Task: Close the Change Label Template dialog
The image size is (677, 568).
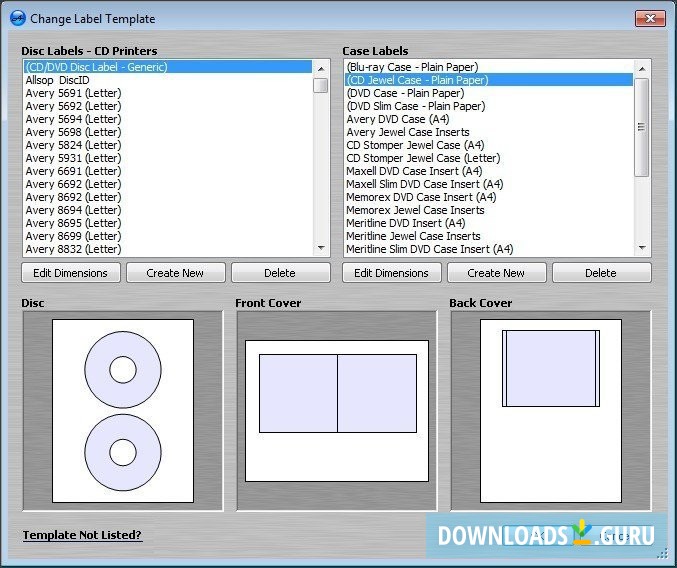Action: [650, 19]
